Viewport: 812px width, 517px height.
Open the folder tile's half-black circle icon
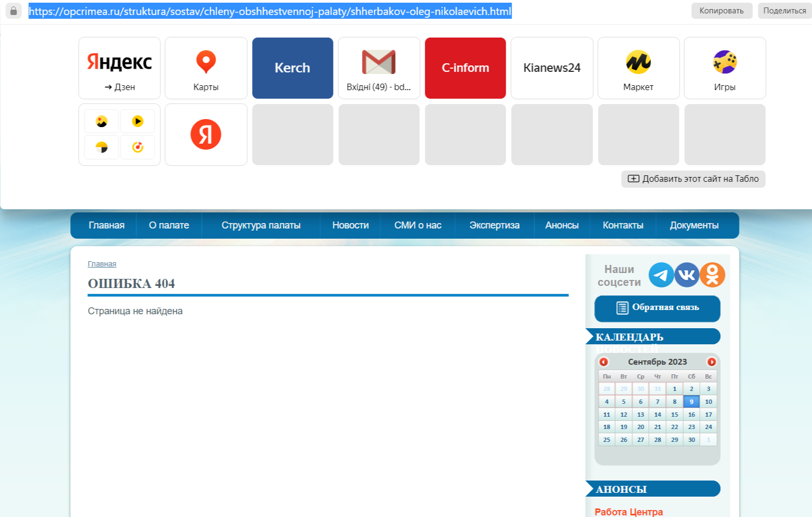tap(102, 147)
